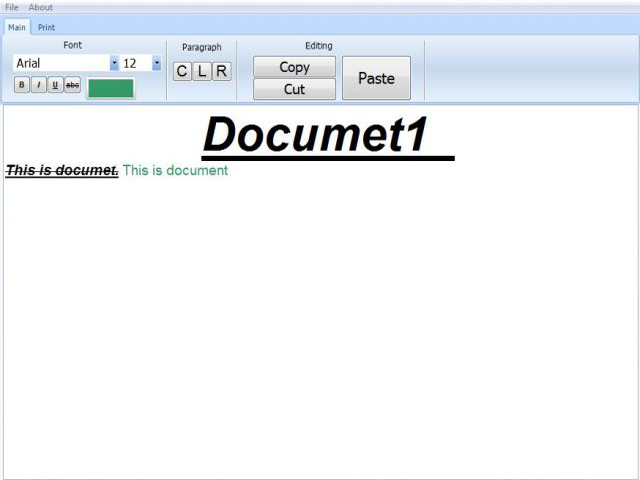Toggle underline formatting with the U button
640x480 pixels.
[x=55, y=85]
